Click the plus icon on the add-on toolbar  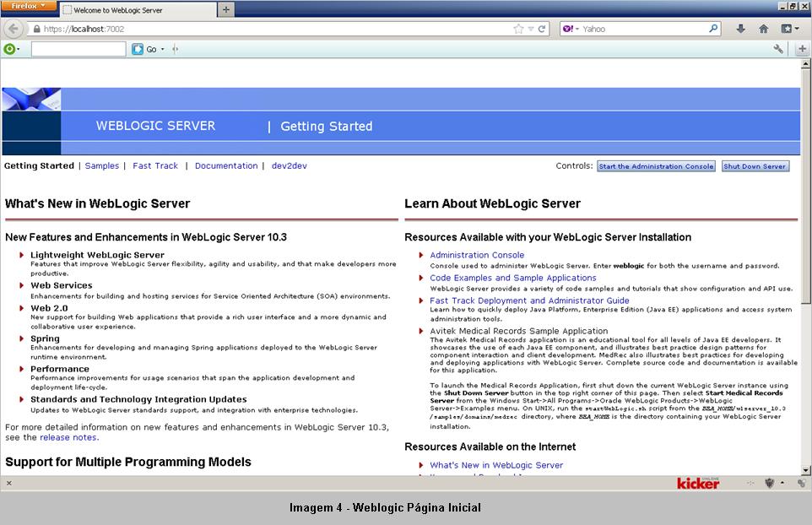coord(802,49)
